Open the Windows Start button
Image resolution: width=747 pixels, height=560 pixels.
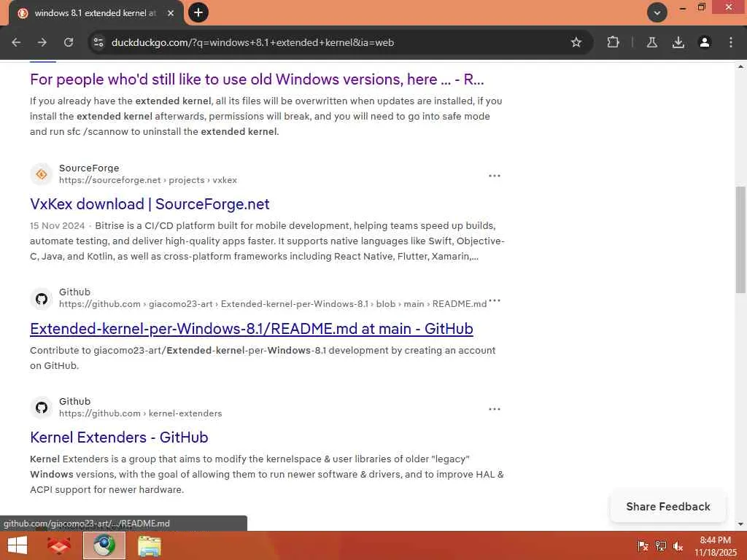(x=18, y=545)
